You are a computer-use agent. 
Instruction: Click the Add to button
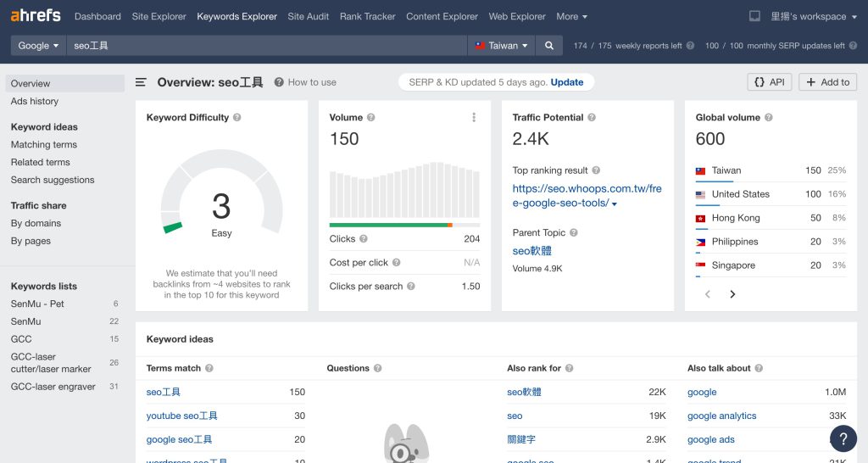click(x=827, y=82)
